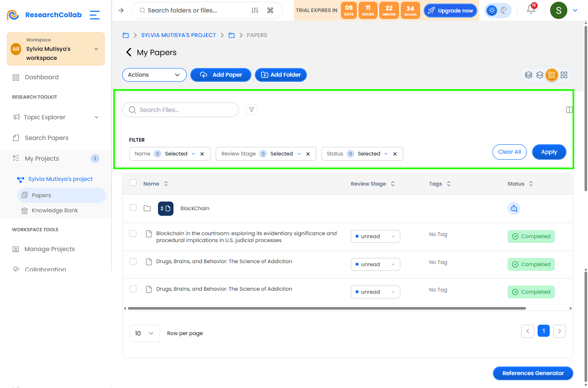Click the search settings sliders icon
This screenshot has width=588, height=388.
click(255, 10)
